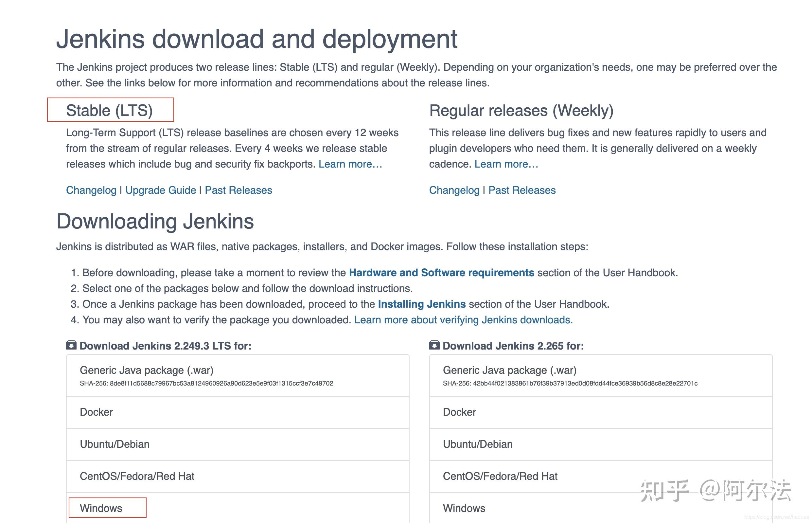The width and height of the screenshot is (812, 523).
Task: Select Docker under the Jenkins 2.265 list
Action: 459,412
